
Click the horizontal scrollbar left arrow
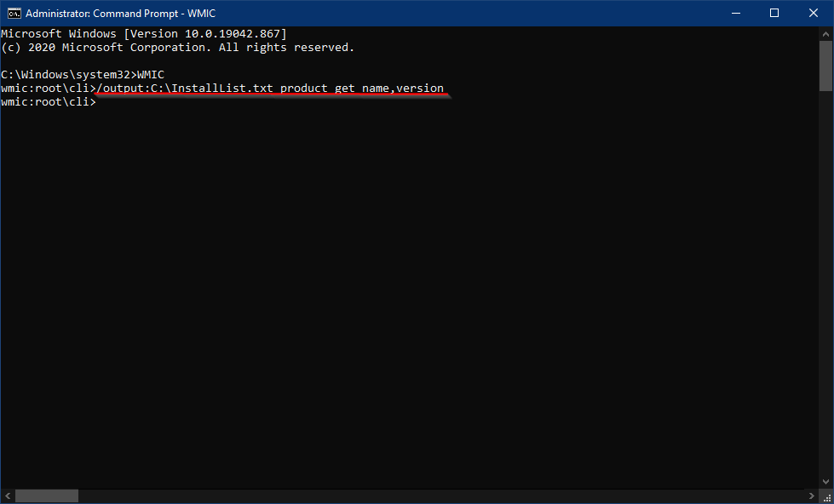[8, 496]
